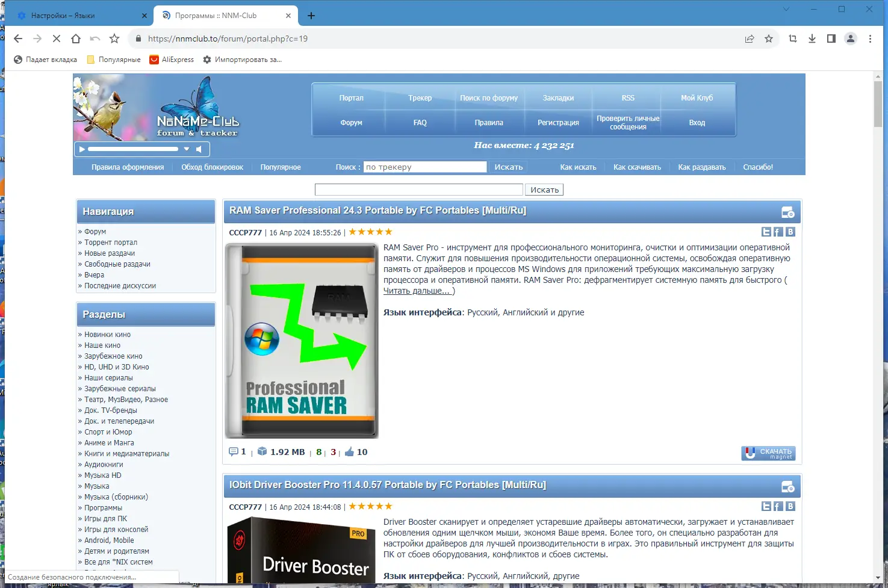Mute the header audio player speaker
Viewport: 888px width, 588px height.
[199, 149]
